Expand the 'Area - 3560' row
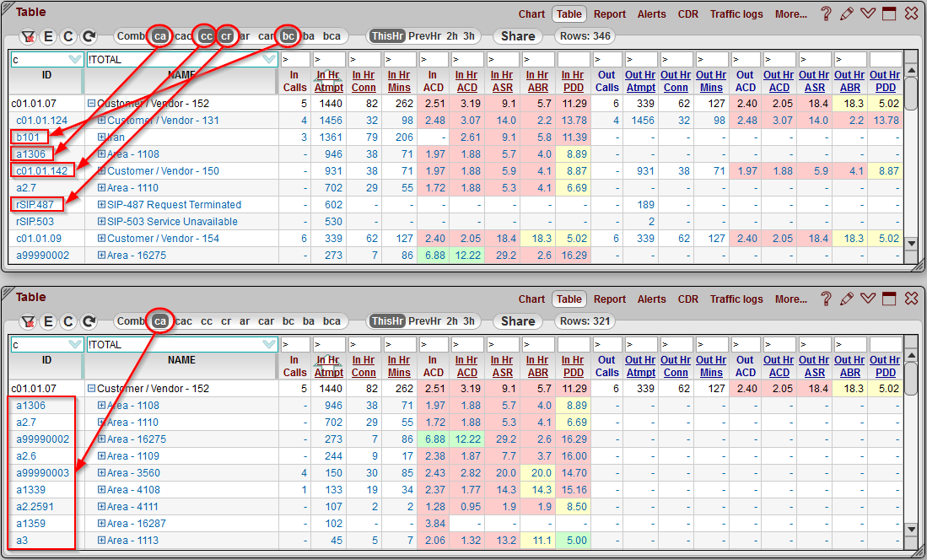Screen dimensions: 927x560 click(x=102, y=473)
